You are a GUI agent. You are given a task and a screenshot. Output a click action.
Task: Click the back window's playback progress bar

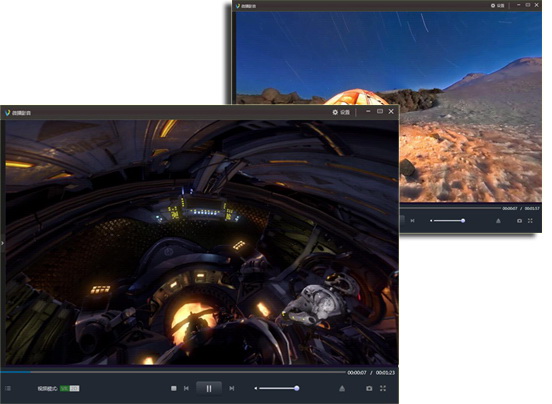pyautogui.click(x=450, y=208)
